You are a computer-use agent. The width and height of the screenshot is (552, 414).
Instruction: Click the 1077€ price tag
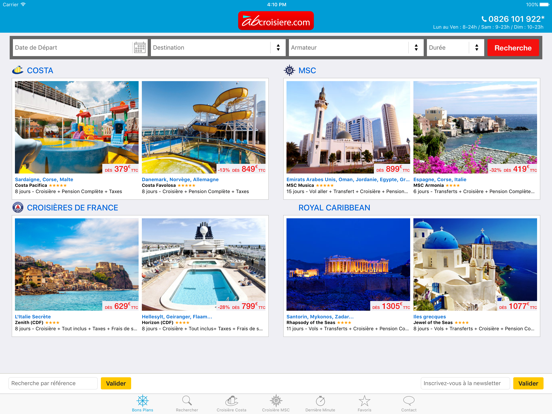(518, 306)
